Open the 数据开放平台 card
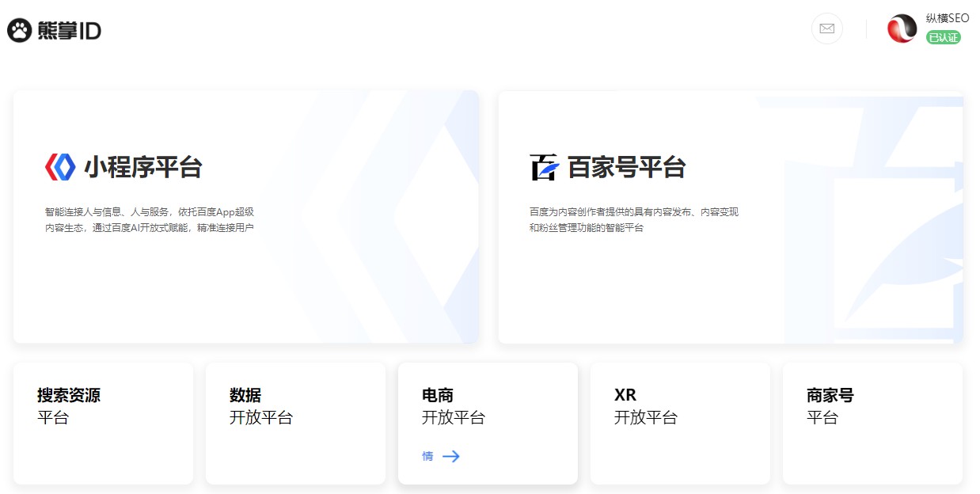 pyautogui.click(x=295, y=424)
